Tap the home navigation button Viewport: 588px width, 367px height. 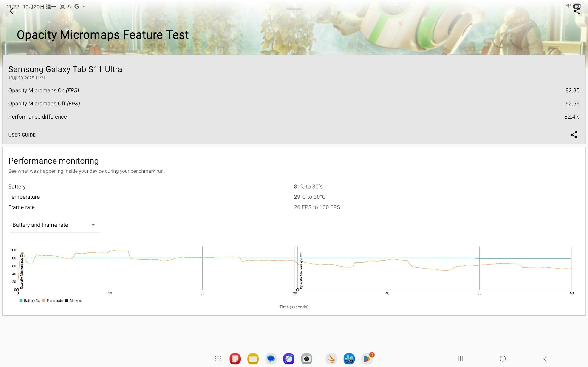click(503, 359)
